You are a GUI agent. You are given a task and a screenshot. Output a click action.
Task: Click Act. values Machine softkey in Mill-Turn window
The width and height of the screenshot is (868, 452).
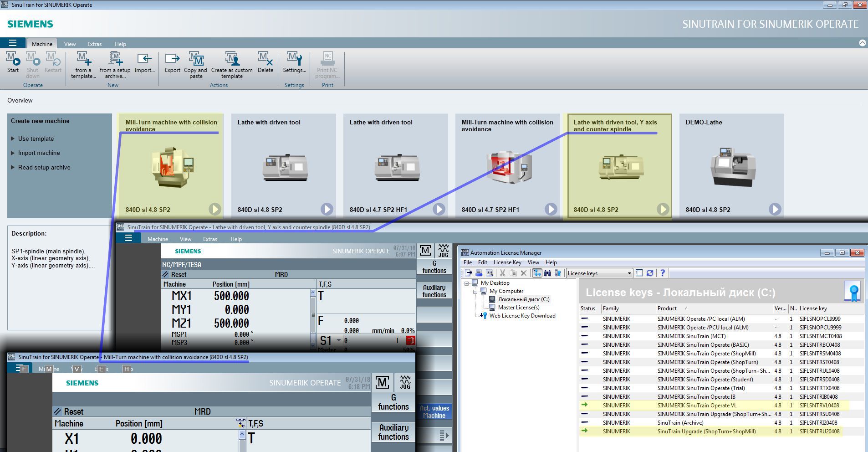tap(434, 412)
